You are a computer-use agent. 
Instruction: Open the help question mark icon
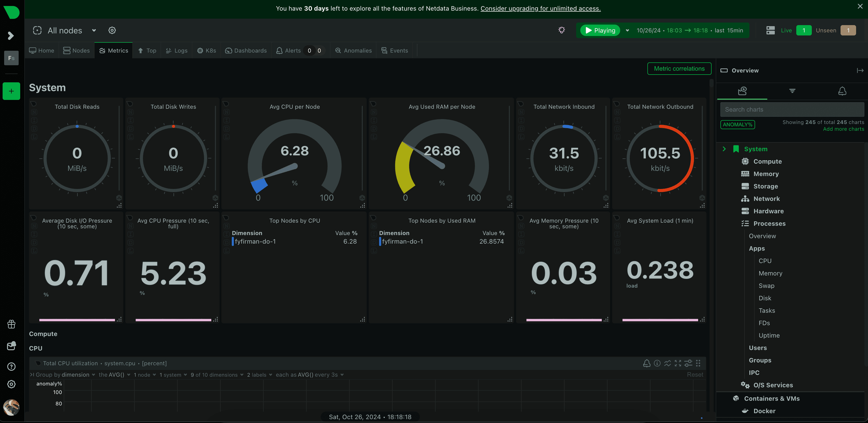click(x=11, y=366)
